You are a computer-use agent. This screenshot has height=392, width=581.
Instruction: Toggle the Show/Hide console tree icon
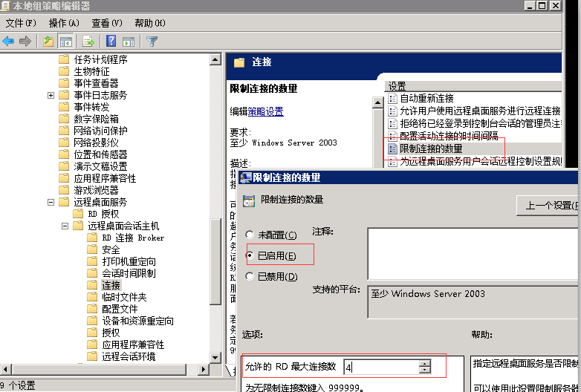(66, 42)
